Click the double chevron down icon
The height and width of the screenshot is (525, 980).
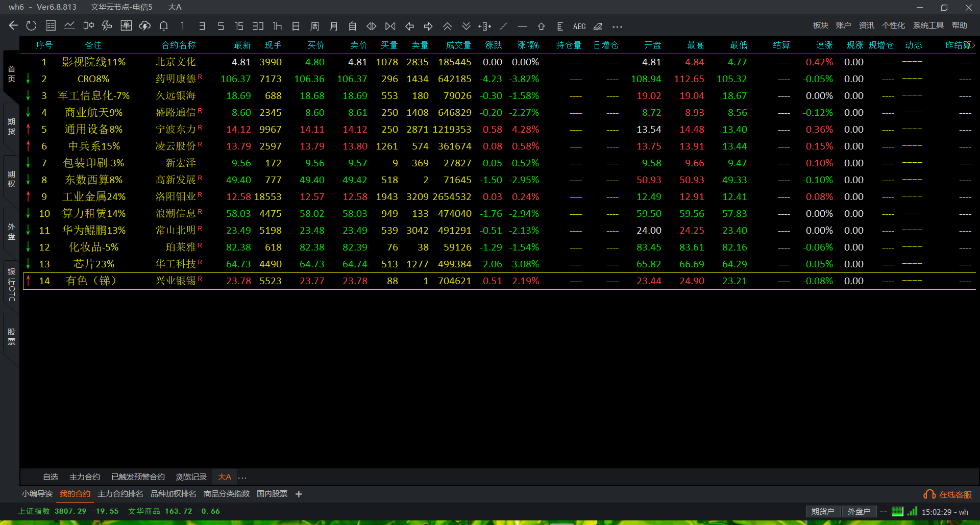coord(466,26)
